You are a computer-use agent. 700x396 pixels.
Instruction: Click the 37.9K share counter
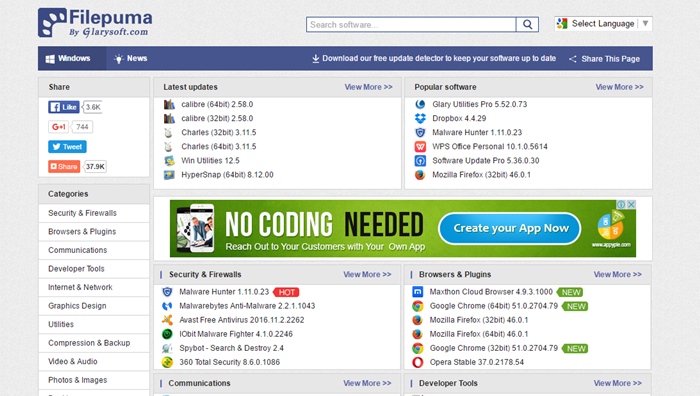[x=95, y=167]
